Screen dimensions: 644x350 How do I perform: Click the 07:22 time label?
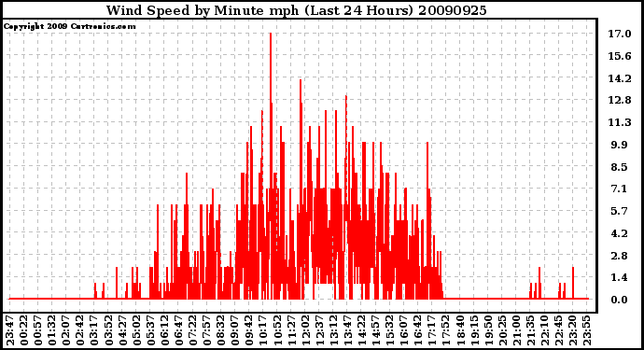pyautogui.click(x=192, y=330)
